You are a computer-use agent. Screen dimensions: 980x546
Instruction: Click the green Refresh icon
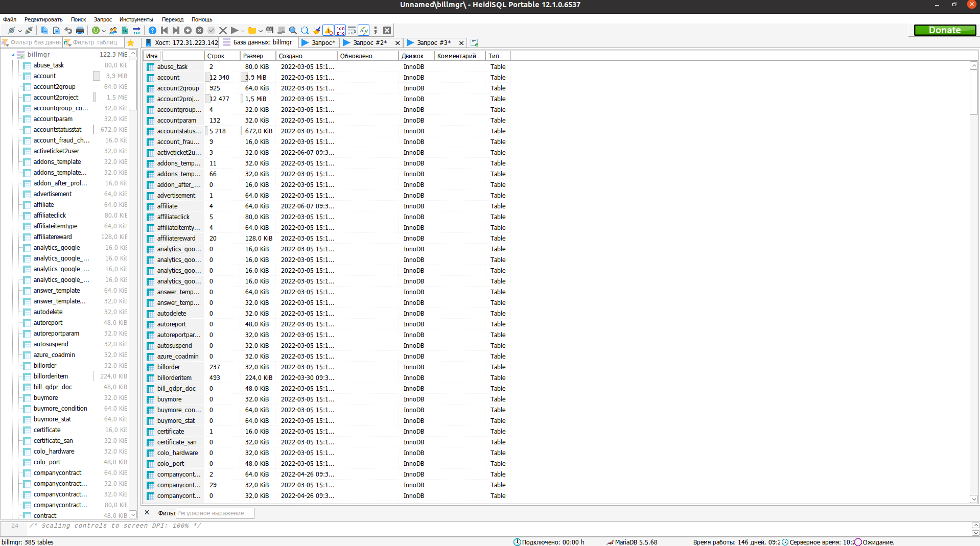click(96, 31)
